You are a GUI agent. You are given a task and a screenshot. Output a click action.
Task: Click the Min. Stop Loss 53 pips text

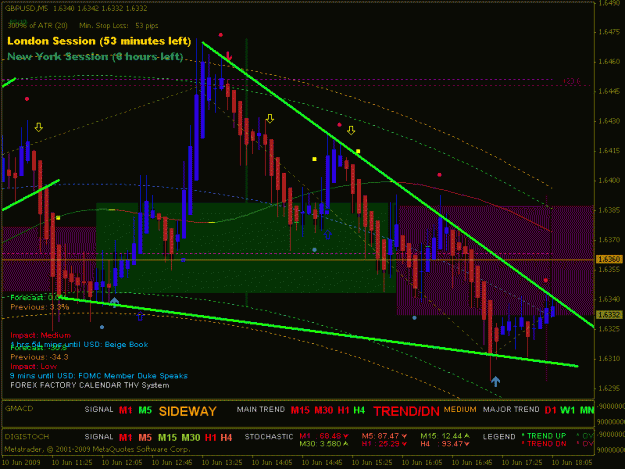[119, 26]
